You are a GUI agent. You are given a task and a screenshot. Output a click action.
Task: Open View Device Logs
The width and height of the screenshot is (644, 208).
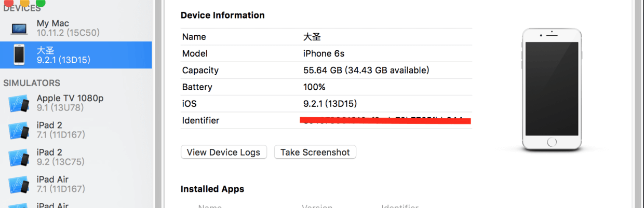[x=224, y=152]
